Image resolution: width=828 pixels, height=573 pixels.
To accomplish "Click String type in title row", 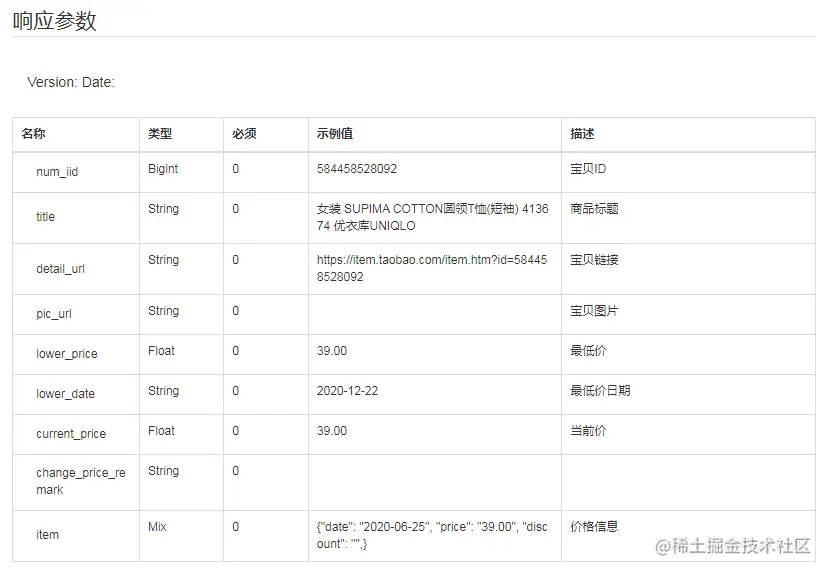I will [163, 209].
